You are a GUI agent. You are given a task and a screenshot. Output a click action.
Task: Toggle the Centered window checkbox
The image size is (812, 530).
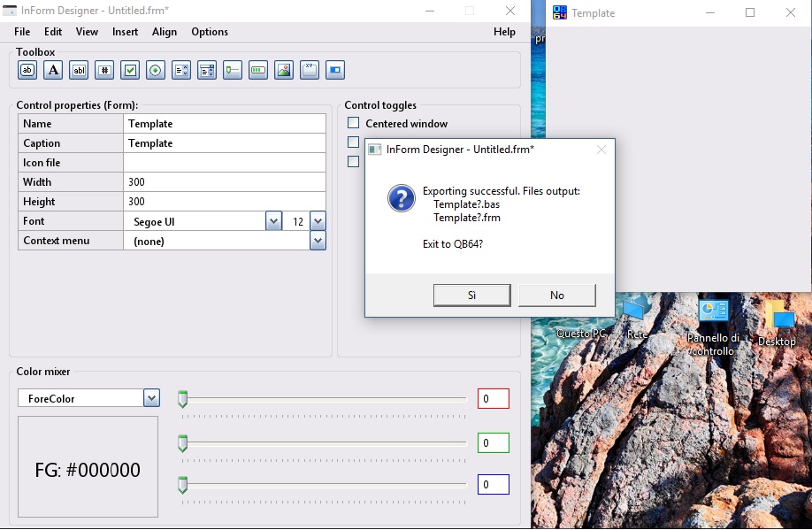[353, 123]
